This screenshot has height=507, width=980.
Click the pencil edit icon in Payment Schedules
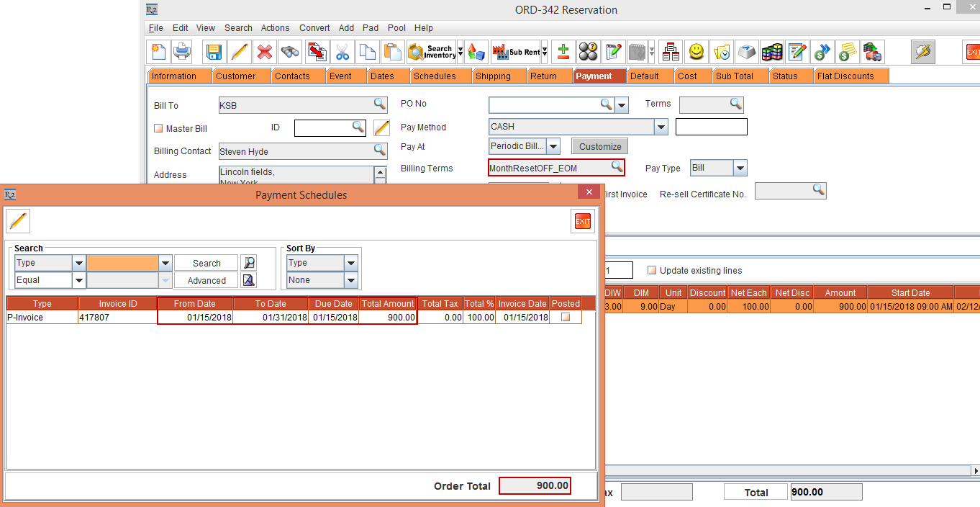click(18, 221)
